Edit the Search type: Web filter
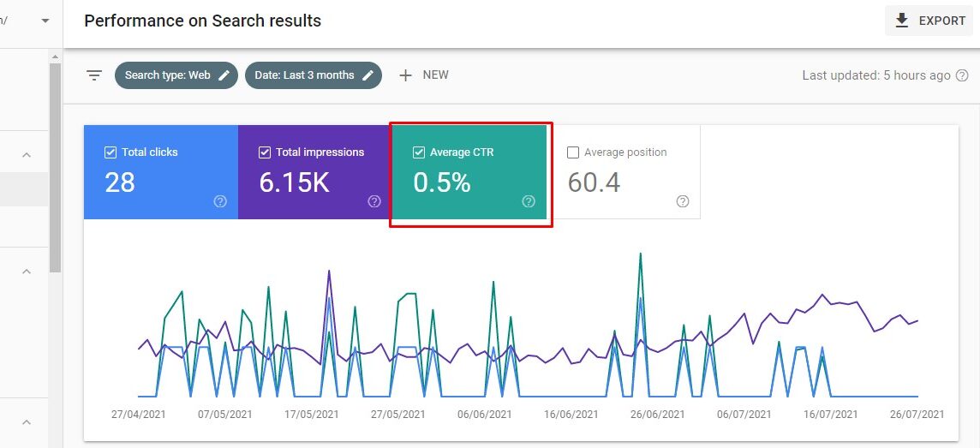The width and height of the screenshot is (980, 448). (x=176, y=75)
